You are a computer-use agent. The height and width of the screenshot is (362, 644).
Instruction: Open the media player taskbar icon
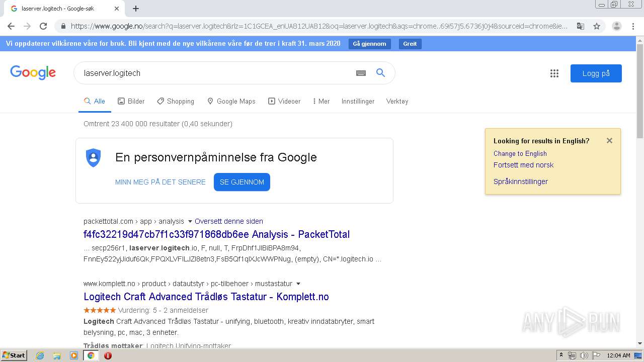point(74,355)
